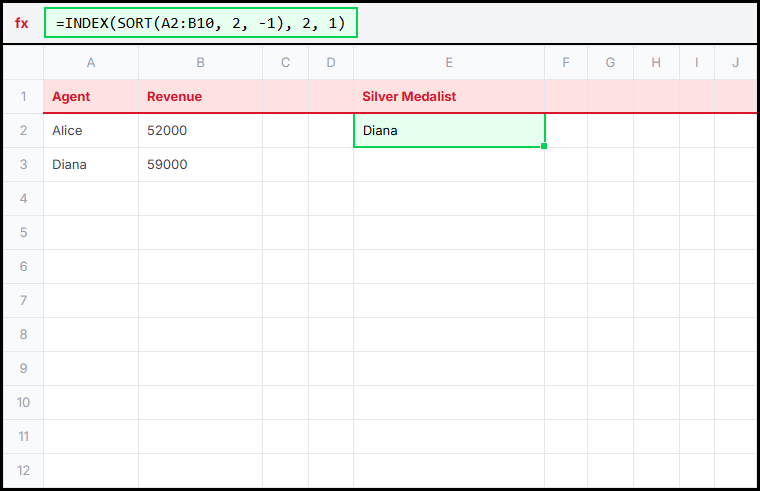The image size is (760, 491).
Task: Select row 12 header
Action: coord(23,470)
